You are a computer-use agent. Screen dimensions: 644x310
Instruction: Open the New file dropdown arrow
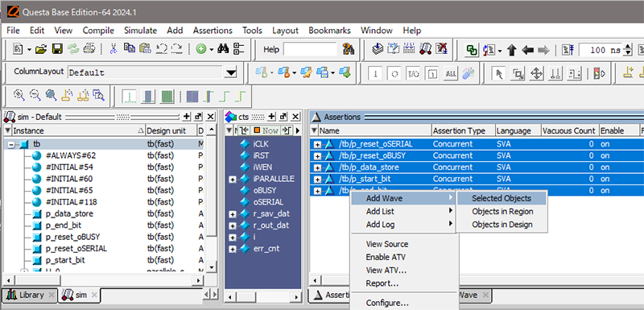(29, 50)
